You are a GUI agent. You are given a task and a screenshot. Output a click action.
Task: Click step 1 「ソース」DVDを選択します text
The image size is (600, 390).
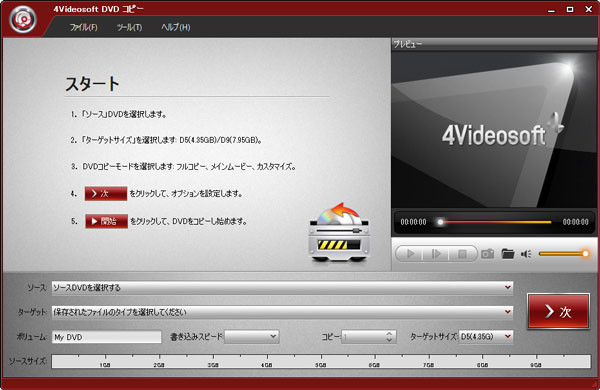pos(124,114)
